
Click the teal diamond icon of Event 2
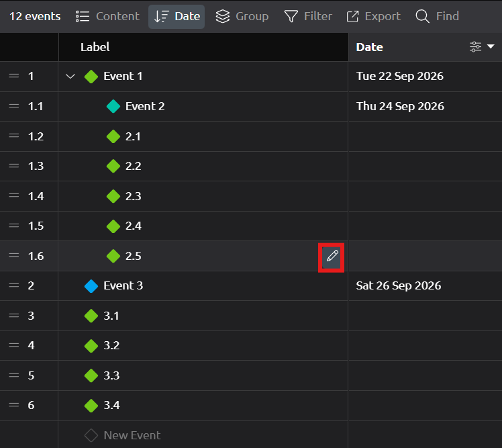point(113,106)
